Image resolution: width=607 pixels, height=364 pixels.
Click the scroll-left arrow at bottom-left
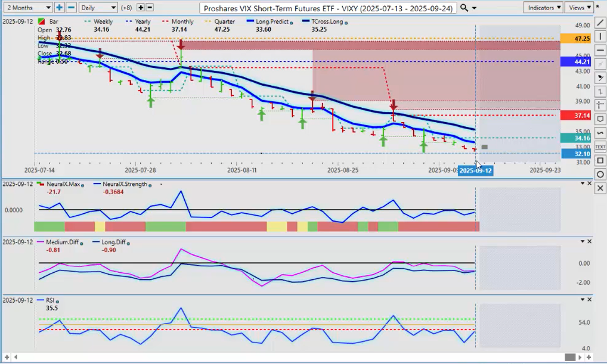(16, 357)
